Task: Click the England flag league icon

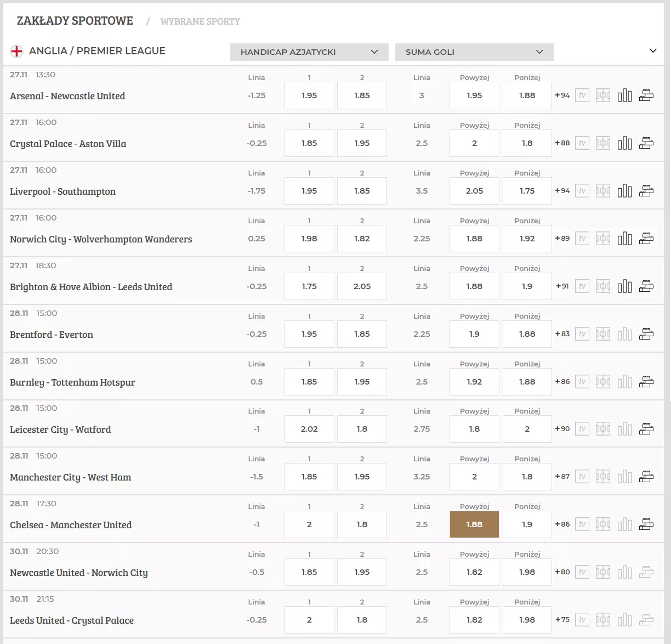Action: (17, 52)
